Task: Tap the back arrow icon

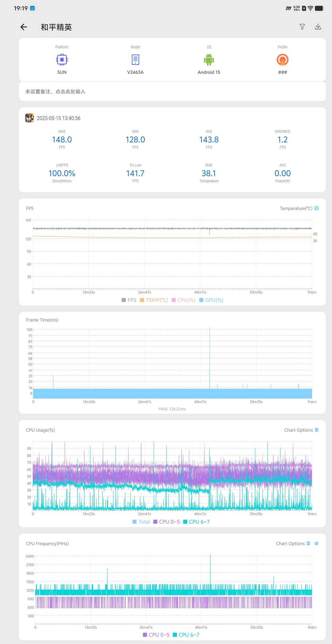Action: pyautogui.click(x=24, y=27)
